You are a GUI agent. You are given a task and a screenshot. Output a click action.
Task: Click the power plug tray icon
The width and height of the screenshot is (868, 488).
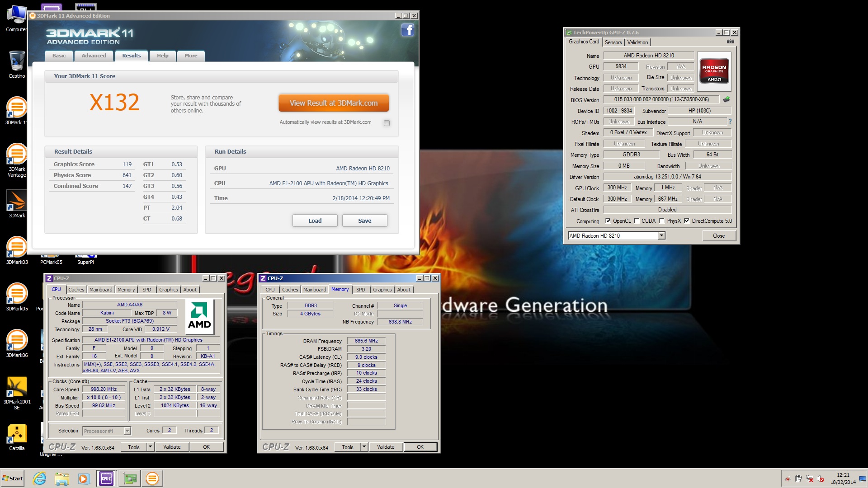pos(798,479)
